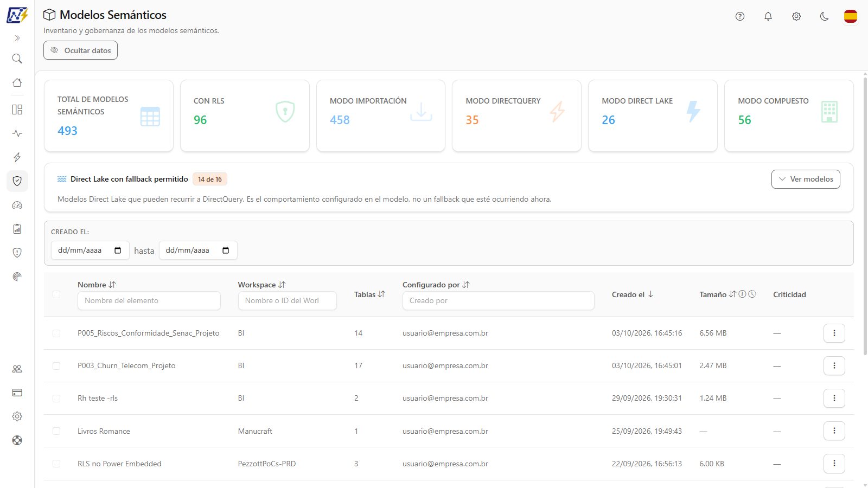Toggle dark mode moon icon
The width and height of the screenshot is (868, 488).
[x=825, y=16]
